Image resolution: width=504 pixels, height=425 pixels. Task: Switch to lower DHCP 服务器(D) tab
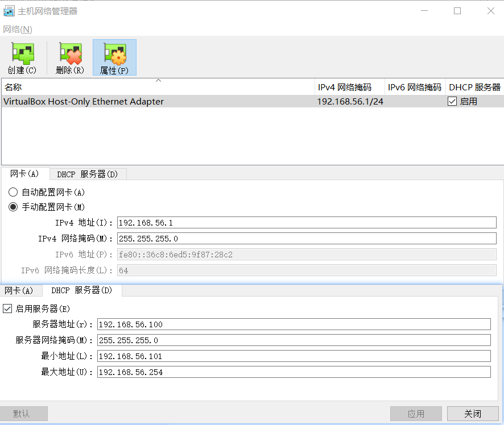click(82, 290)
